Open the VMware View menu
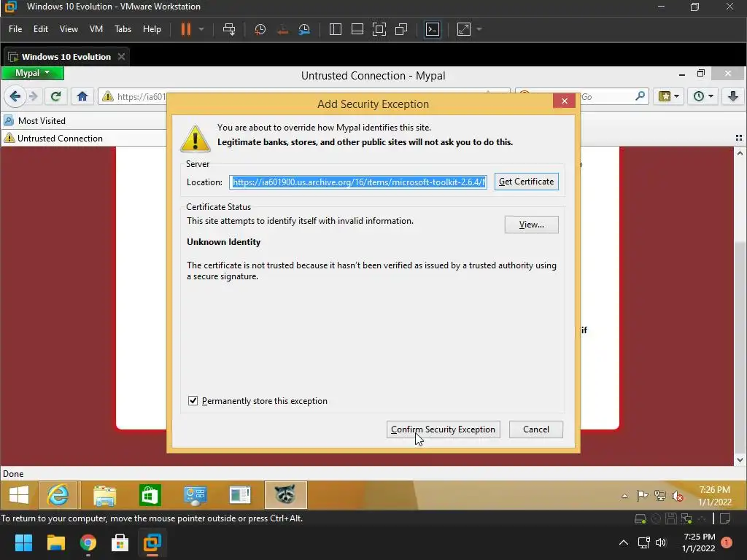 coord(69,29)
